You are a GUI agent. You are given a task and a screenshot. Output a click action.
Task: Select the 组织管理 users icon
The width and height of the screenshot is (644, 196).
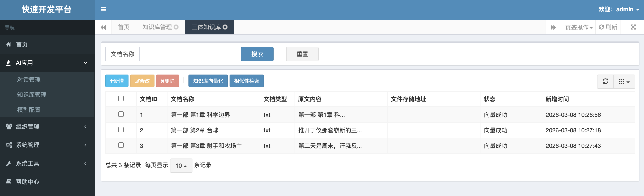pyautogui.click(x=9, y=127)
